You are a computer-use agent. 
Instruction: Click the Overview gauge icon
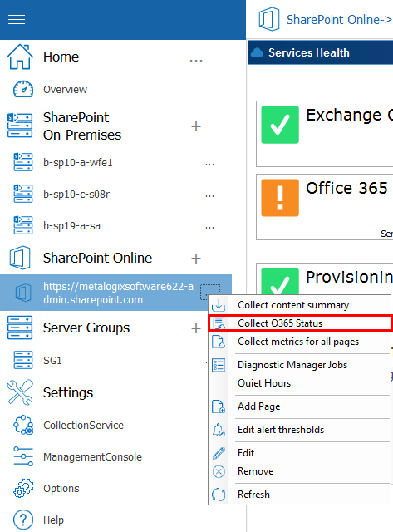click(23, 89)
